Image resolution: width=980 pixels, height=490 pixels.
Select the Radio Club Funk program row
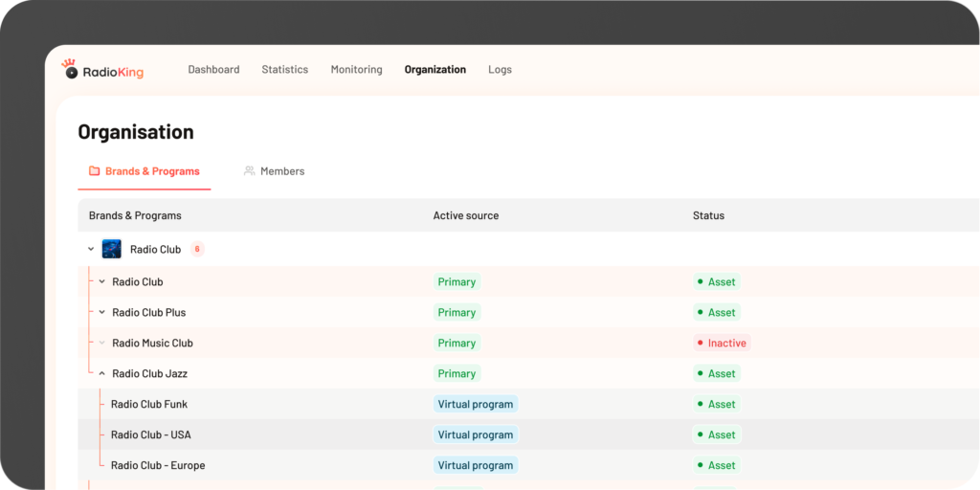[149, 404]
